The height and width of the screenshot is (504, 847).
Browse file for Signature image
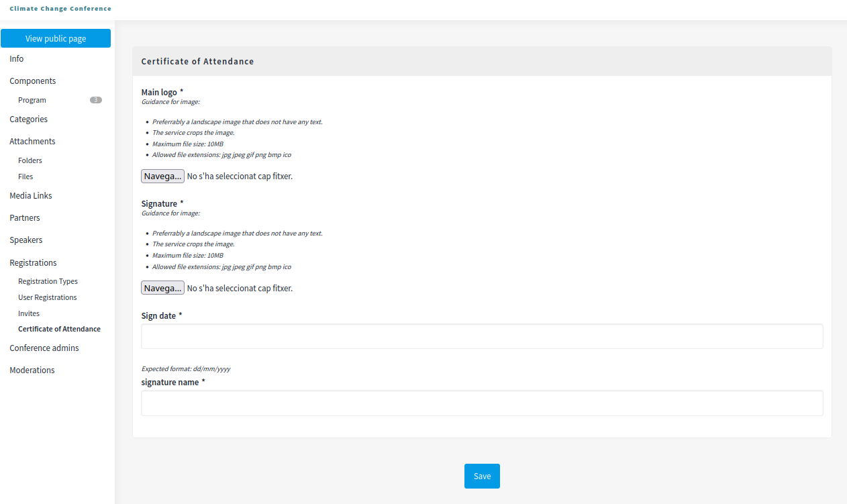pyautogui.click(x=162, y=288)
